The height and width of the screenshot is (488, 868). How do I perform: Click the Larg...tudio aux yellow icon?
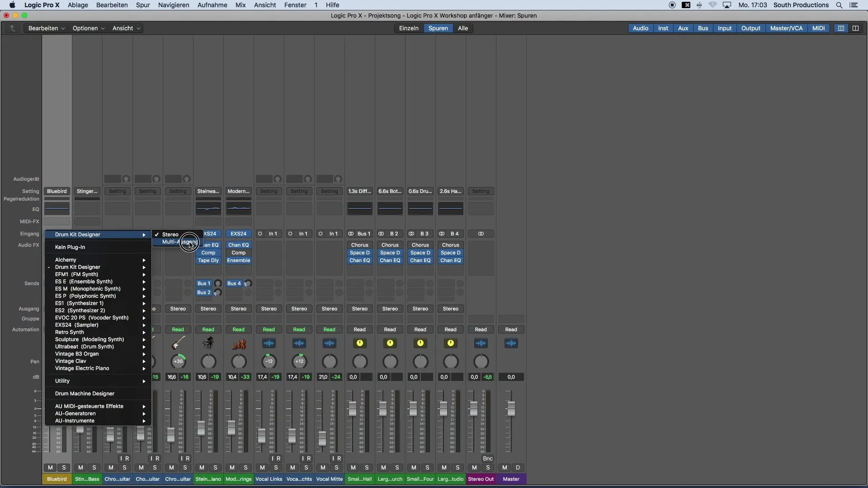[x=451, y=343]
